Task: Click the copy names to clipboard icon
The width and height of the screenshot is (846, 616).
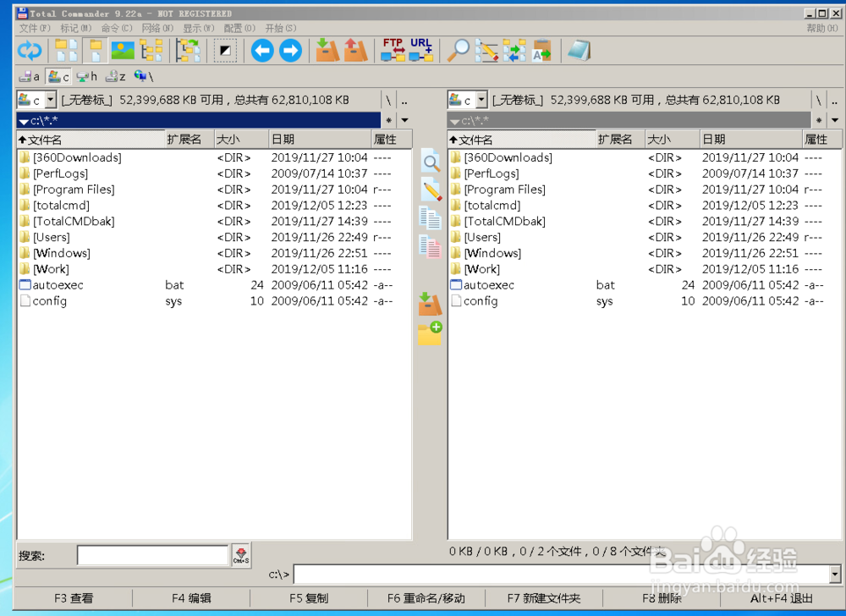Action: (x=542, y=51)
